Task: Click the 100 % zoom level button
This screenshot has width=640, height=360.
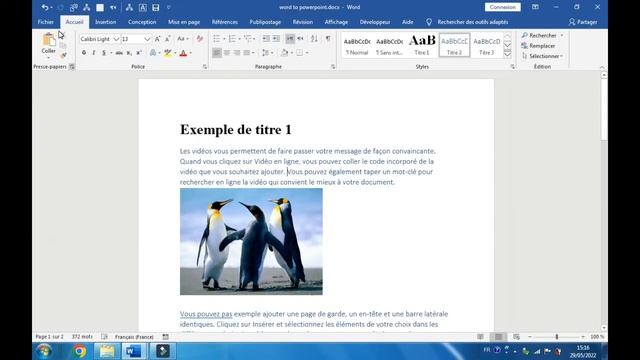Action: 597,337
